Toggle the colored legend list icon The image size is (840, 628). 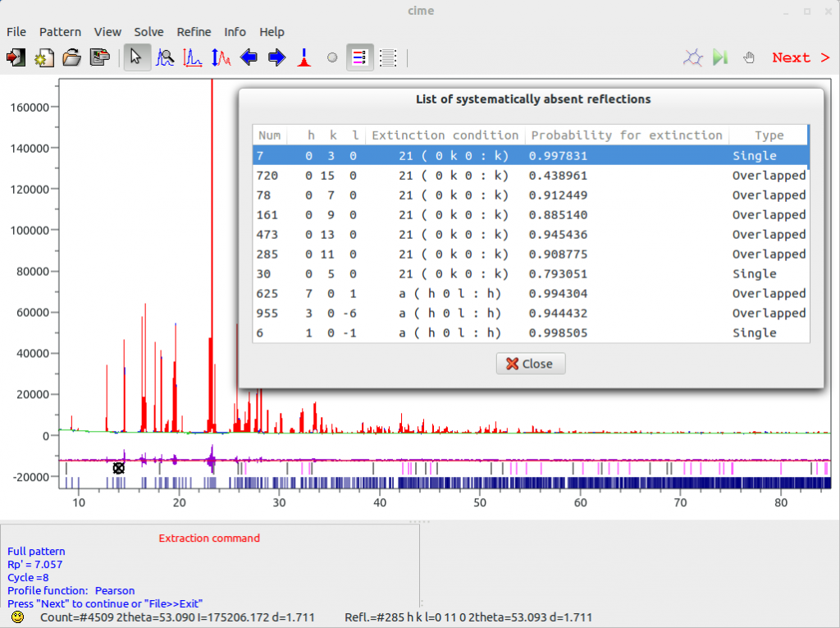coord(359,57)
